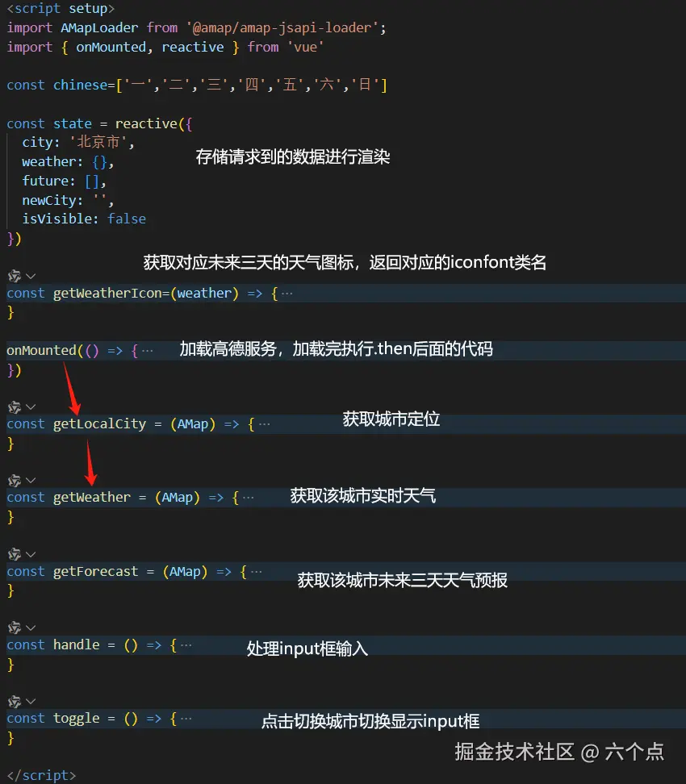
Task: Open the chevron dropdown above getWeatherIcon
Action: pos(31,276)
